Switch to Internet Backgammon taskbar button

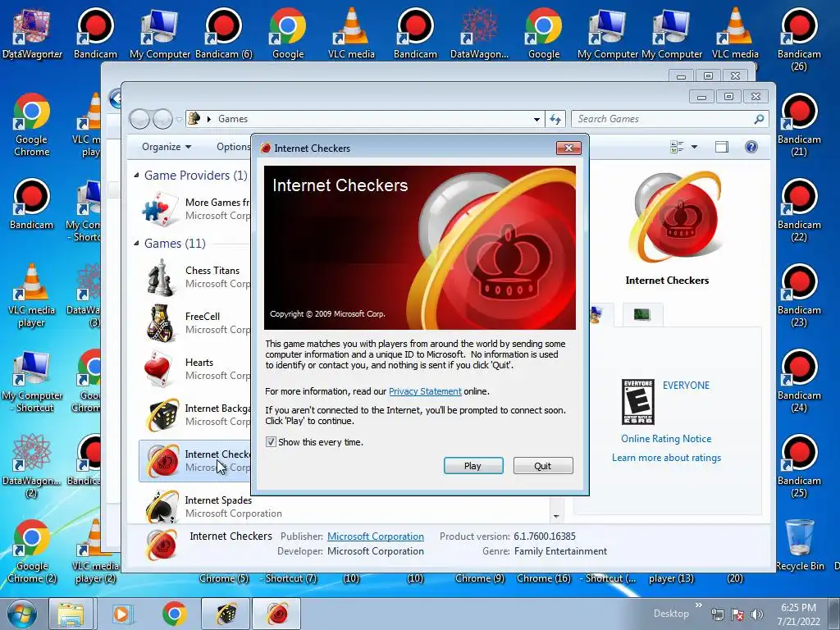226,614
